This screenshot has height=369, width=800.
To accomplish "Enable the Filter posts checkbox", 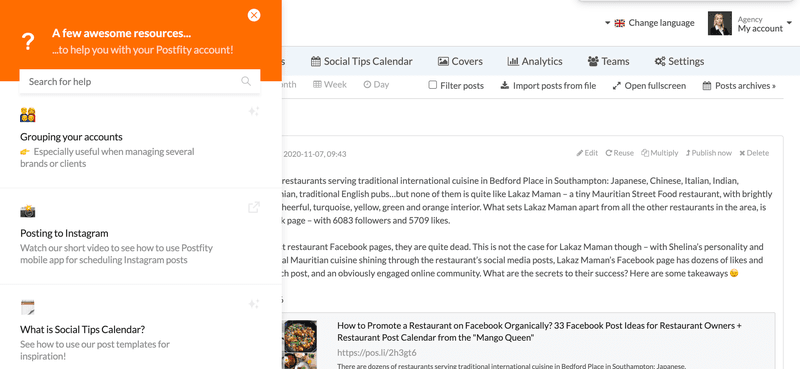I will [433, 85].
